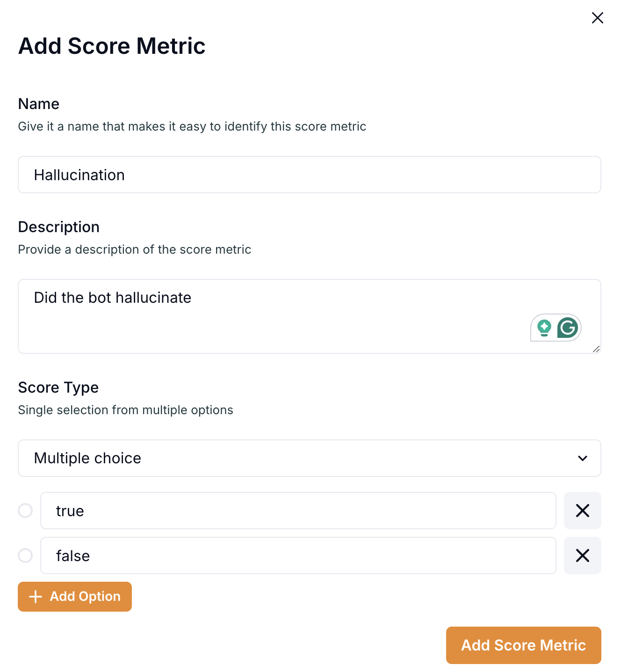The image size is (621, 672).
Task: Click the Name section label
Action: click(x=39, y=104)
